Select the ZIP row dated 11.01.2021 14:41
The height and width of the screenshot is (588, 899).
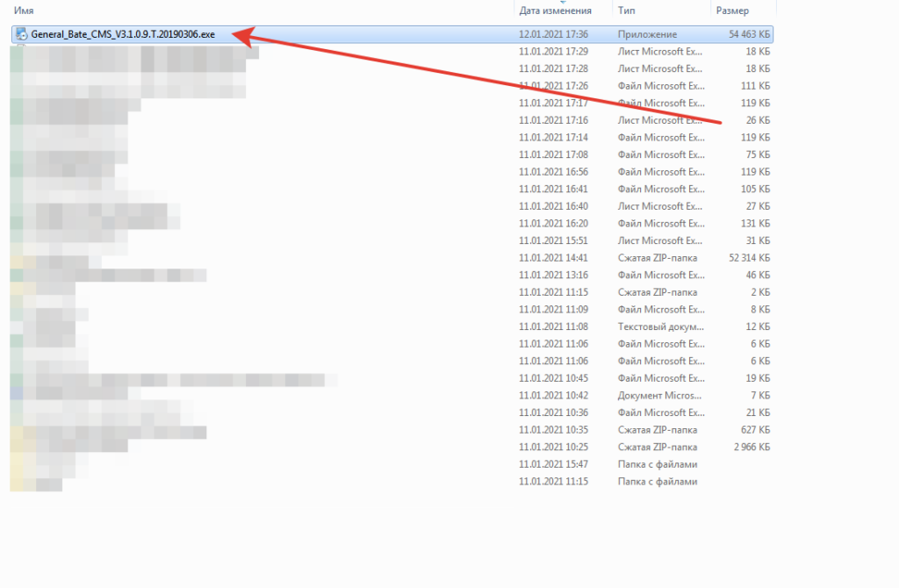[x=392, y=258]
